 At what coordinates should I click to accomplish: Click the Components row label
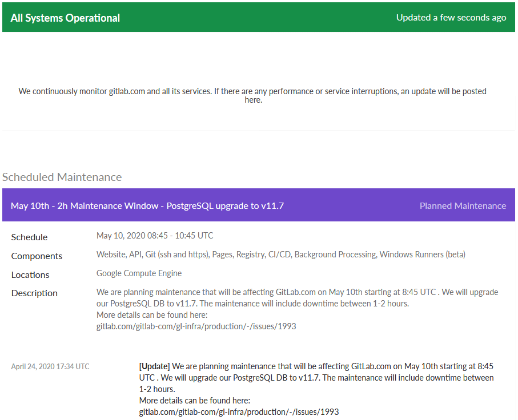[x=37, y=256]
